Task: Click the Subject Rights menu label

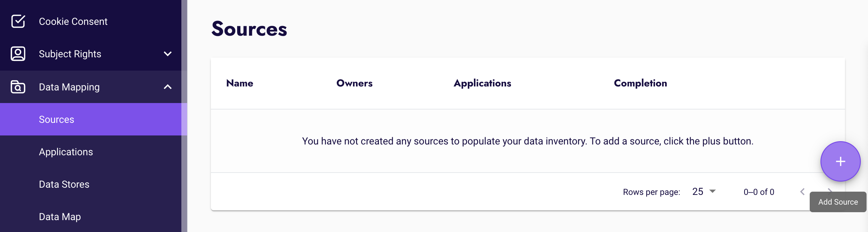Action: tap(70, 54)
